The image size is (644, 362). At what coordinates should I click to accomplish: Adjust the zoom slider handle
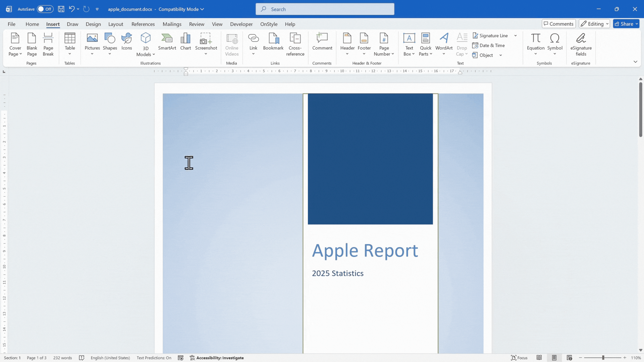[x=603, y=358]
